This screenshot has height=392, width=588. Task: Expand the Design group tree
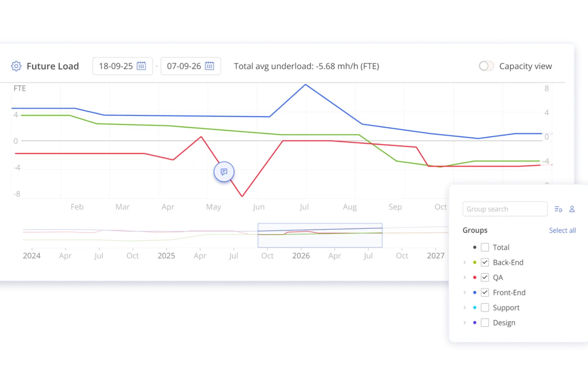coord(464,322)
